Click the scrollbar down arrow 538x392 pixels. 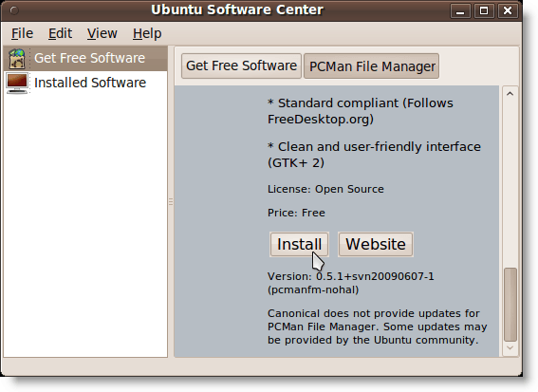pos(510,348)
